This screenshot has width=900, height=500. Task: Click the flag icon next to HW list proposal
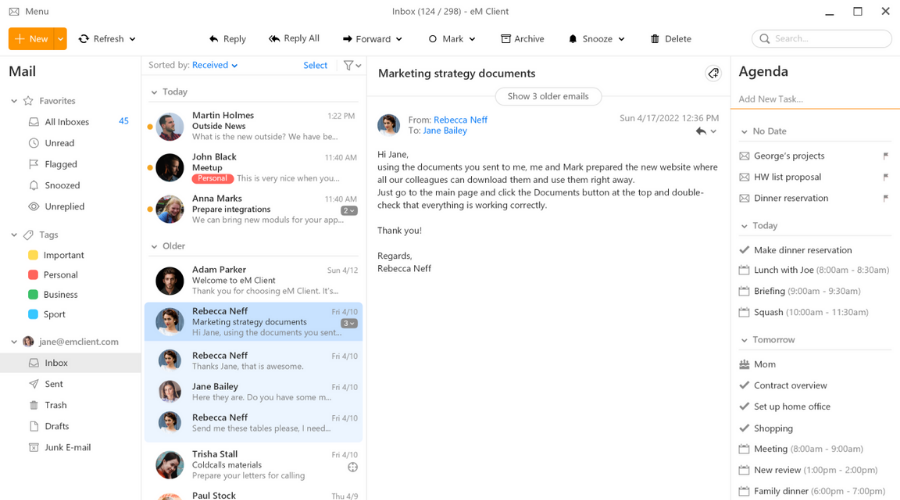[x=886, y=177]
